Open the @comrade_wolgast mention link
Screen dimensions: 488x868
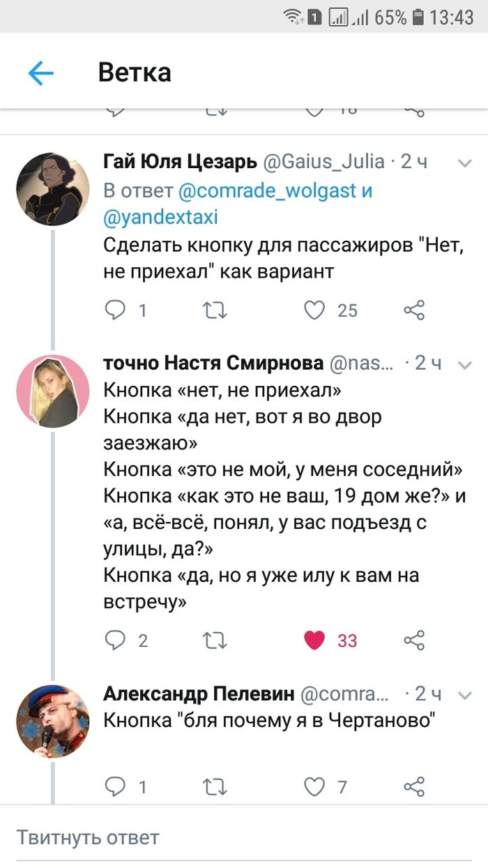coord(268,190)
